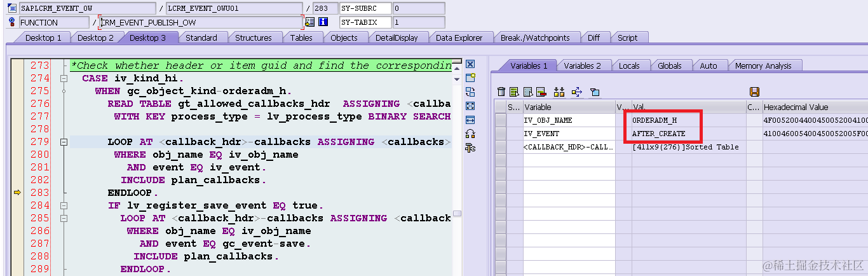Switch to the Desktop 1 tab

(x=43, y=38)
